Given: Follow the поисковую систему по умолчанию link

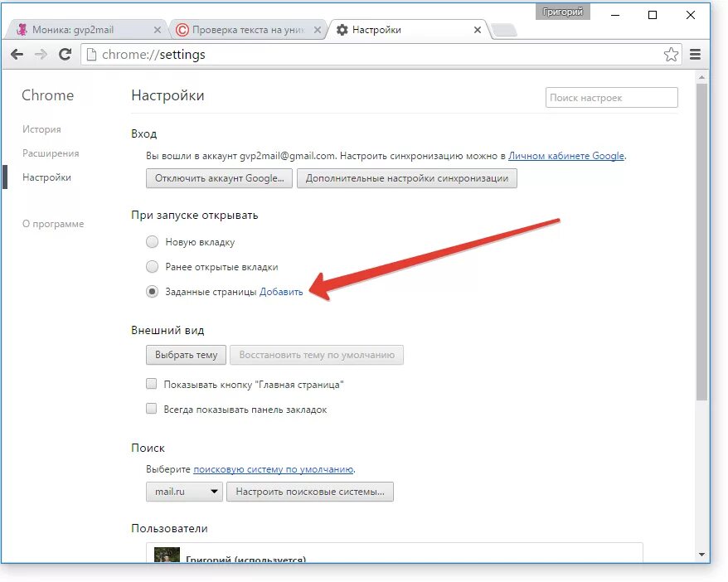Looking at the screenshot, I should click(x=273, y=469).
